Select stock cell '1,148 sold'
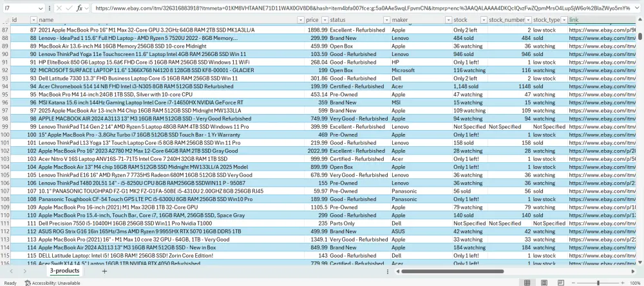Image resolution: width=644 pixels, height=286 pixels. [x=470, y=86]
